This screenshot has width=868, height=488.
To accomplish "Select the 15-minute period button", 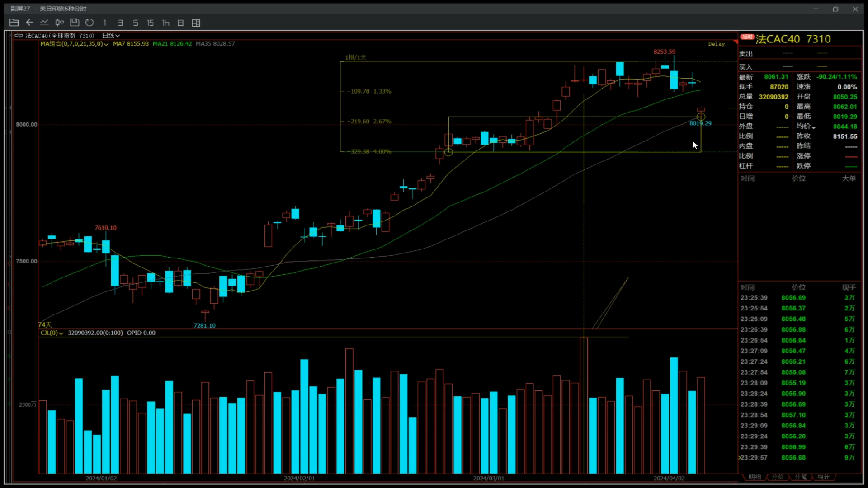I will click(150, 23).
